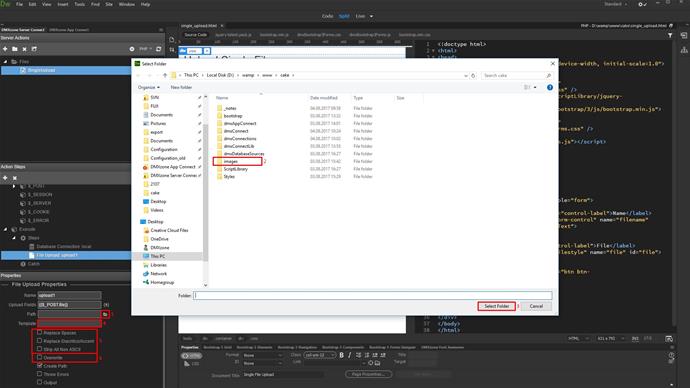Viewport: 690px width, 388px height.
Task: Refresh the Server Actions list
Action: 158,49
